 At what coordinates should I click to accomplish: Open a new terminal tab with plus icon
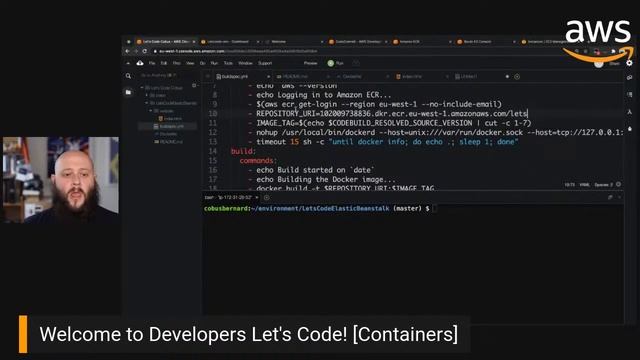point(267,198)
